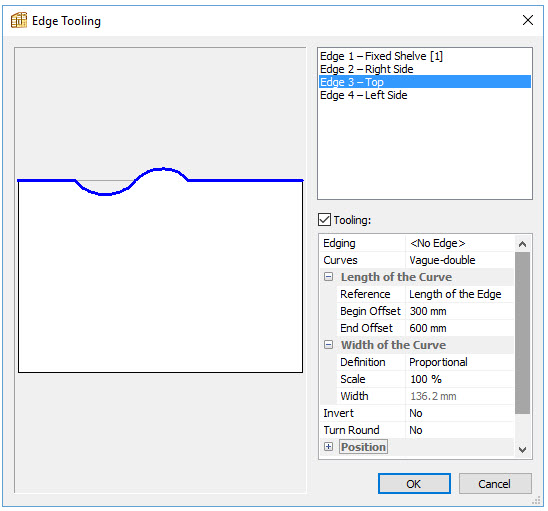Edit Scale value 100 %
This screenshot has height=511, width=548.
click(x=460, y=379)
